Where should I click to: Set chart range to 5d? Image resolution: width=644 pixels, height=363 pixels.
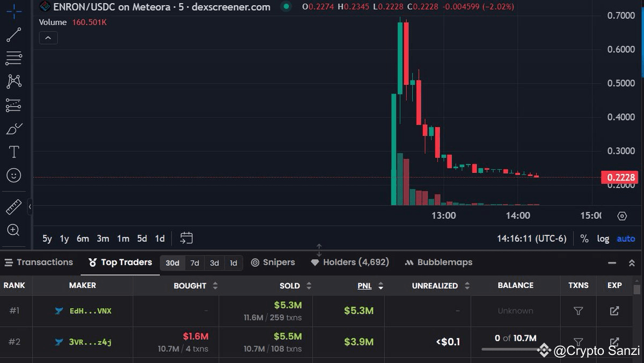(x=142, y=238)
